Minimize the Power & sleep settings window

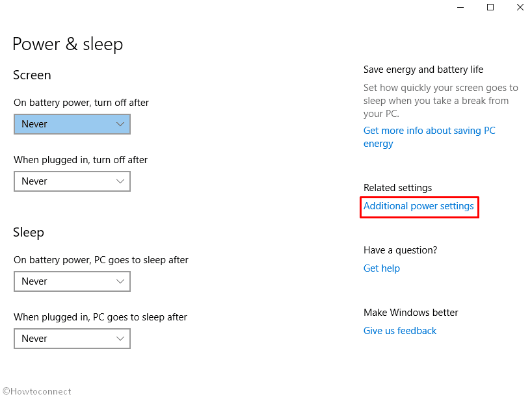pyautogui.click(x=460, y=7)
